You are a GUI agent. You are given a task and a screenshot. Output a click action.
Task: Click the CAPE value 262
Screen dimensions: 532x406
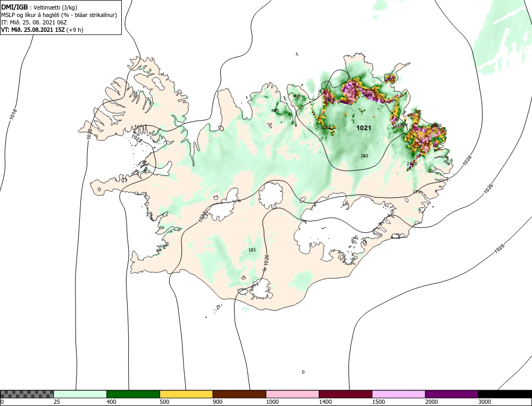[x=364, y=156]
